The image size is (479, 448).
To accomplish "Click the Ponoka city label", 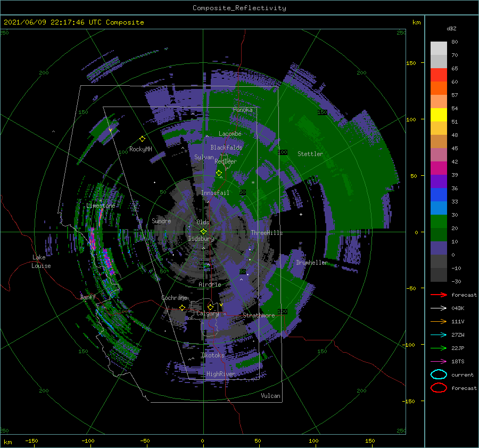I will pyautogui.click(x=243, y=110).
